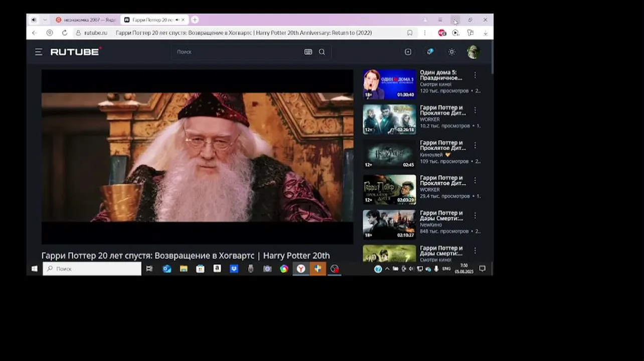Click the Yandex icon next to back arrow
The image size is (644, 361).
point(49,33)
